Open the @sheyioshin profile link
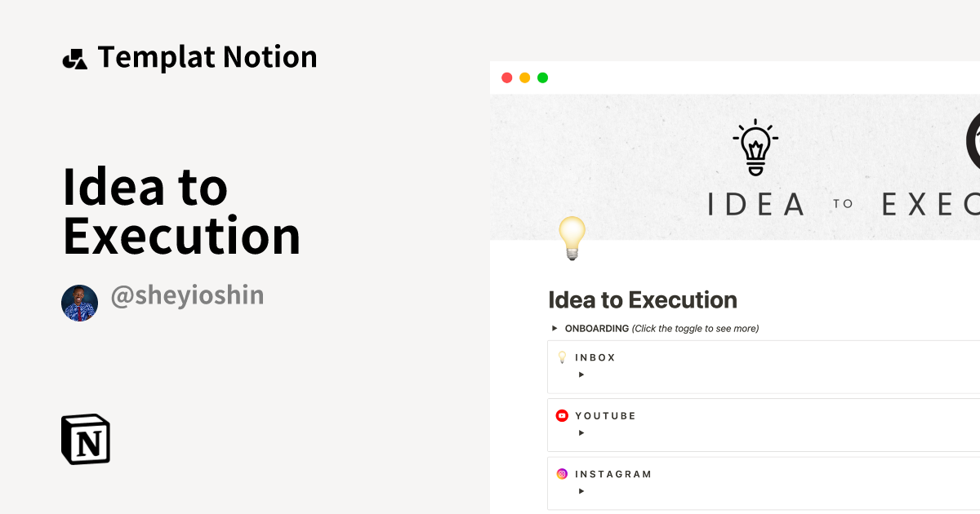Image resolution: width=980 pixels, height=514 pixels. [186, 295]
